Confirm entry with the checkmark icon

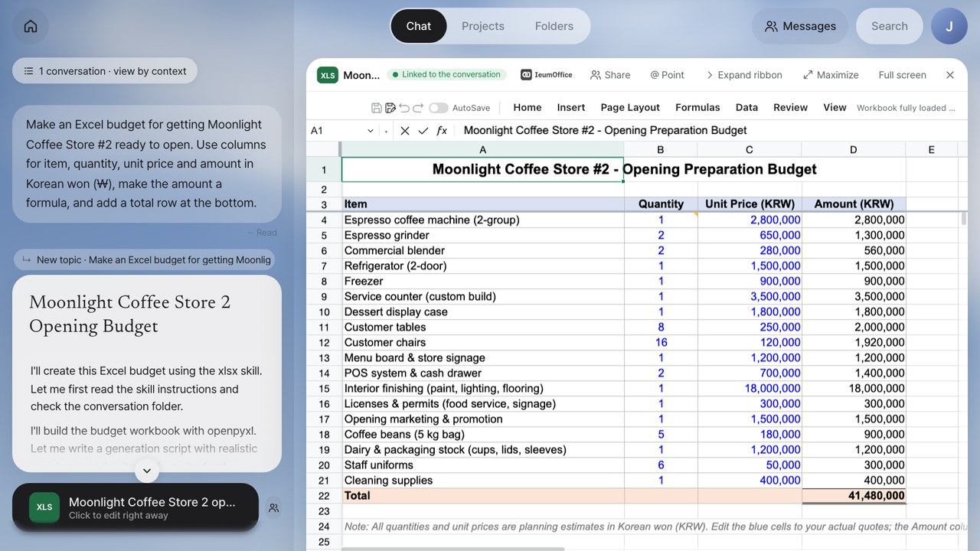423,131
